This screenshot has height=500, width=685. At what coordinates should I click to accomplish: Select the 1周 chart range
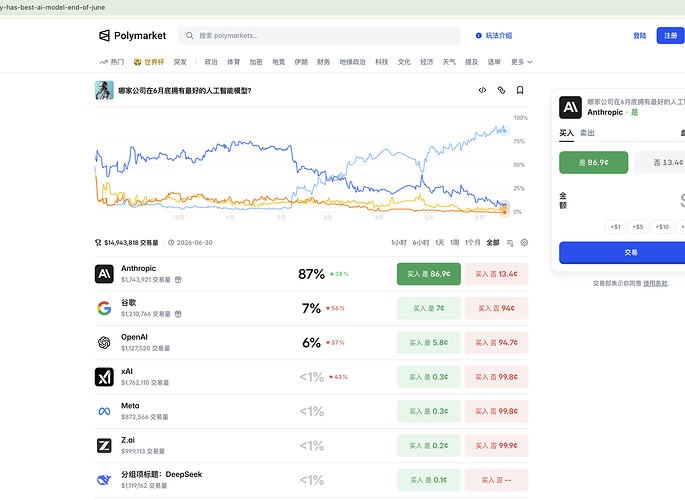click(x=455, y=242)
